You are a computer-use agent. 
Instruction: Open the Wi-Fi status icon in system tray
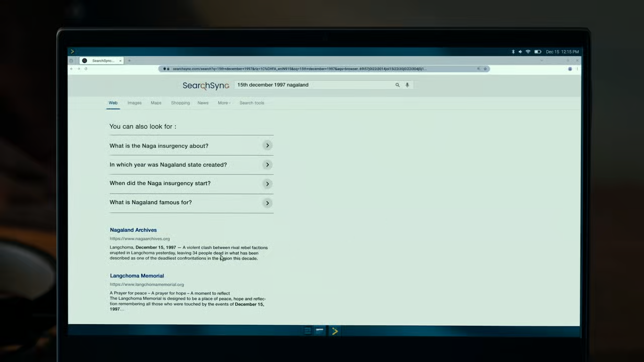point(528,52)
